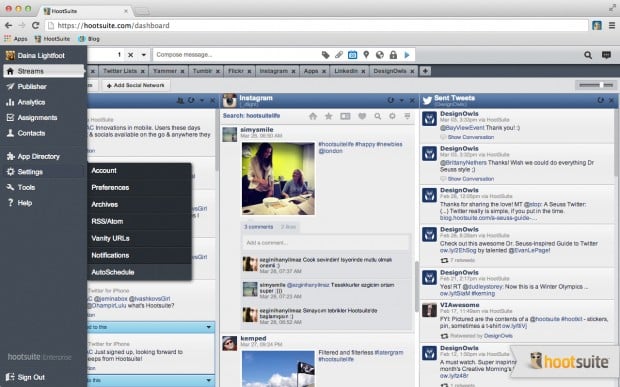Open the conversations speech bubble icon
This screenshot has height=387, width=620.
click(606, 55)
